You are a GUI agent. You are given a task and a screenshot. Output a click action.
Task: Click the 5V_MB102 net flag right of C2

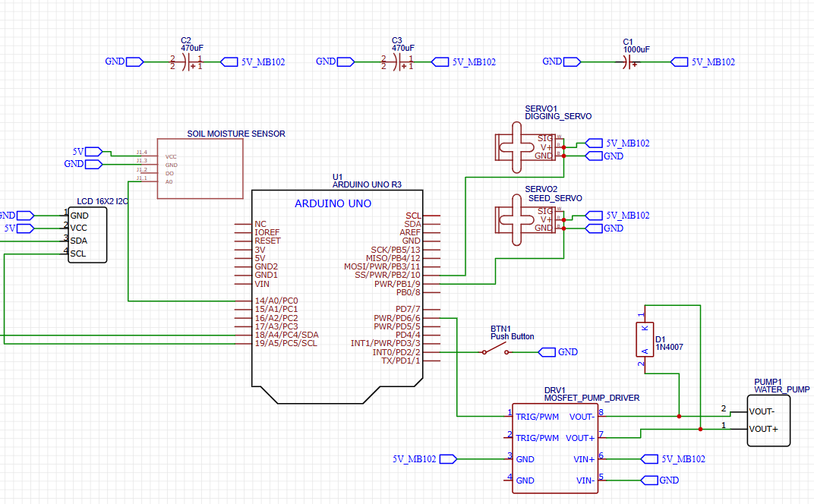[229, 61]
